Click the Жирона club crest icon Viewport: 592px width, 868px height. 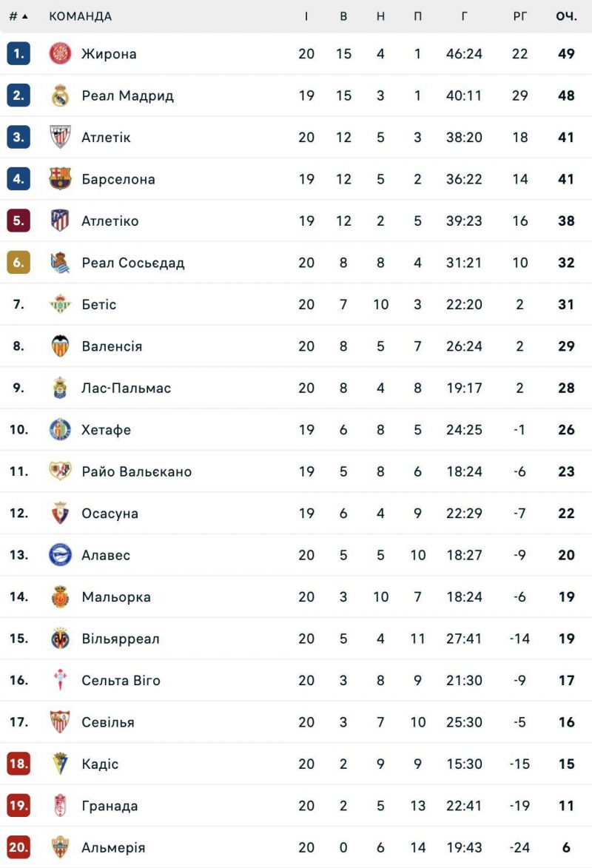coord(60,53)
